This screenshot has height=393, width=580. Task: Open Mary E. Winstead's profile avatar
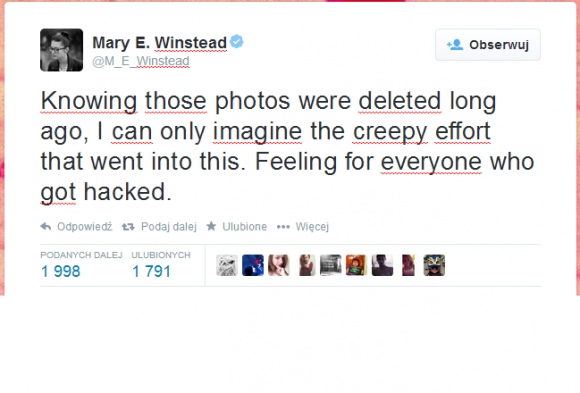click(x=61, y=50)
